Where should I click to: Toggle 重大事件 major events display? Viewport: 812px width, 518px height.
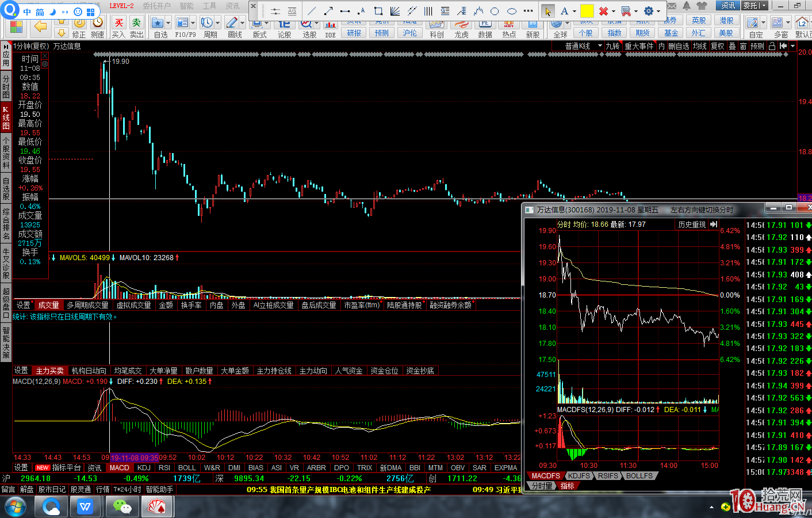[639, 46]
